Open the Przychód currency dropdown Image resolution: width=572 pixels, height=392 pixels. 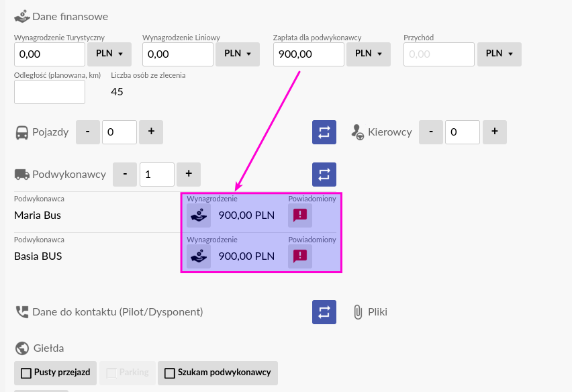click(499, 54)
